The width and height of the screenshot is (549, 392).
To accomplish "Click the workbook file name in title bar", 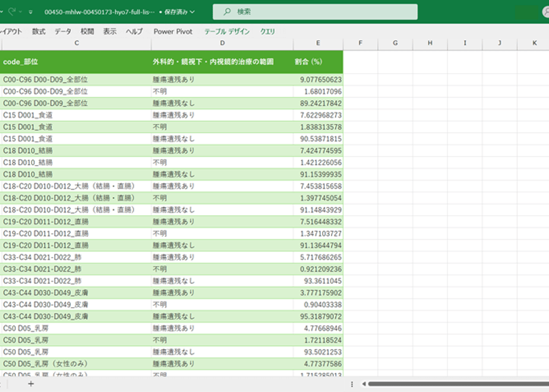I will pyautogui.click(x=99, y=12).
